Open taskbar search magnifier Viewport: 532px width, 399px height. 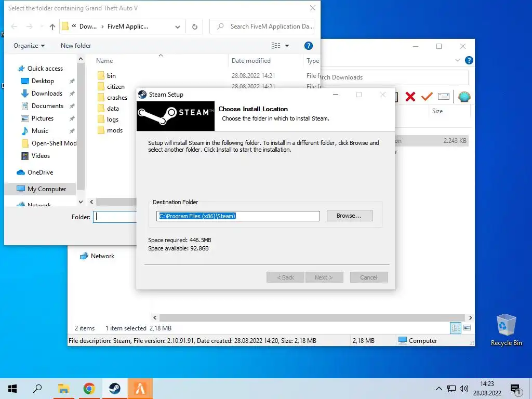(37, 389)
